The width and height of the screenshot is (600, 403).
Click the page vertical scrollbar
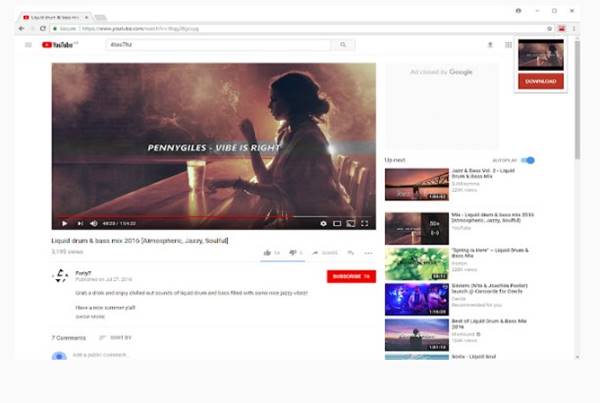coord(577,100)
